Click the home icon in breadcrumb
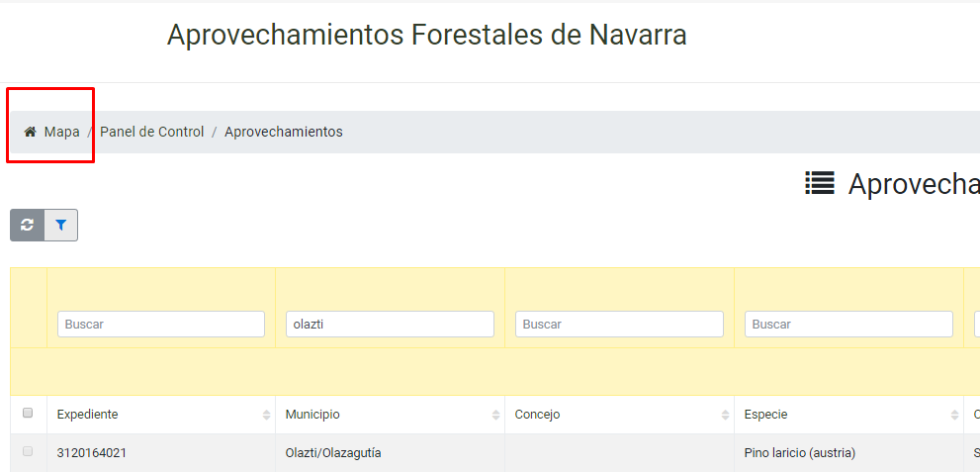This screenshot has height=472, width=980. (30, 132)
